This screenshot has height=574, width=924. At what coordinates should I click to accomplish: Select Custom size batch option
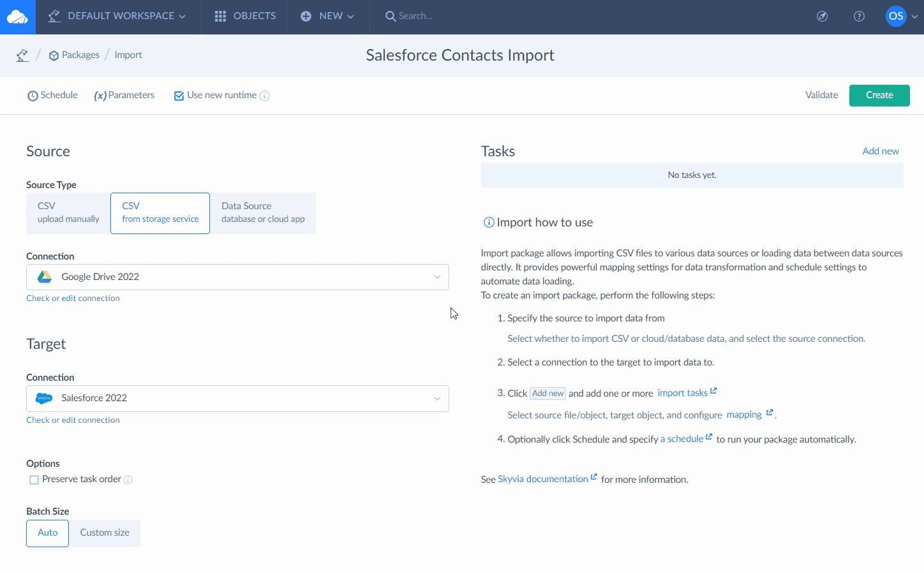pyautogui.click(x=105, y=533)
